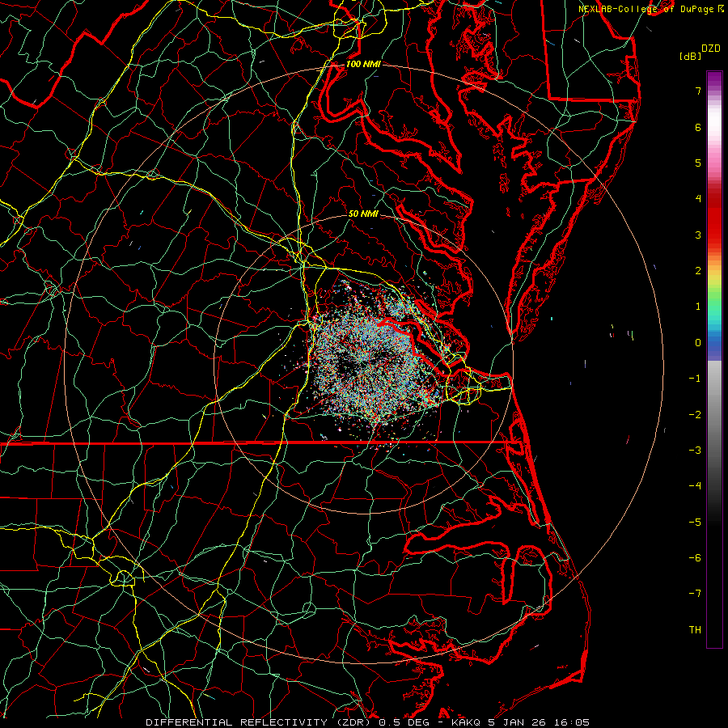Click the "[dB]" unit label
Screen dimensions: 728x728
(690, 56)
